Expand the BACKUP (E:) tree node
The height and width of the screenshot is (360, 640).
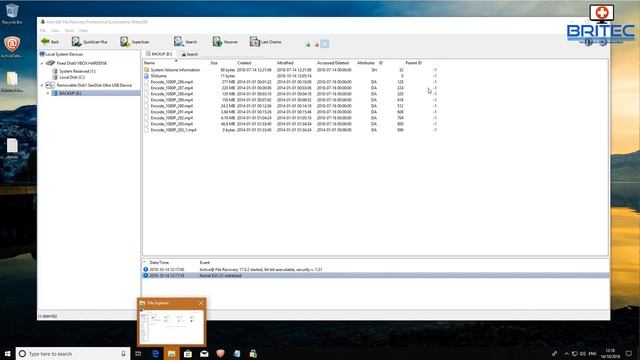tap(48, 93)
